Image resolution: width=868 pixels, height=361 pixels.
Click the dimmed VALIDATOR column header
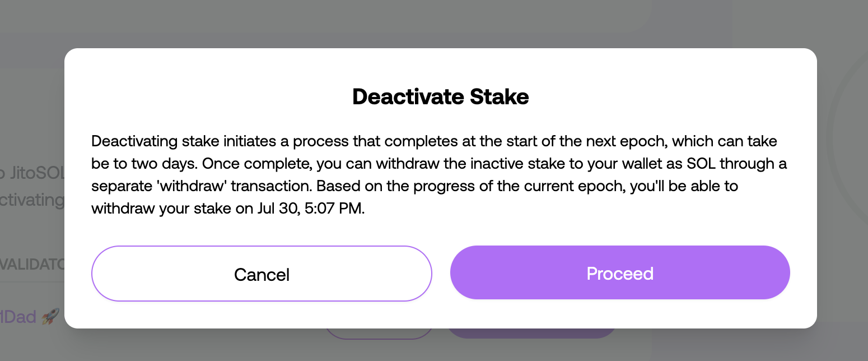pos(32,263)
